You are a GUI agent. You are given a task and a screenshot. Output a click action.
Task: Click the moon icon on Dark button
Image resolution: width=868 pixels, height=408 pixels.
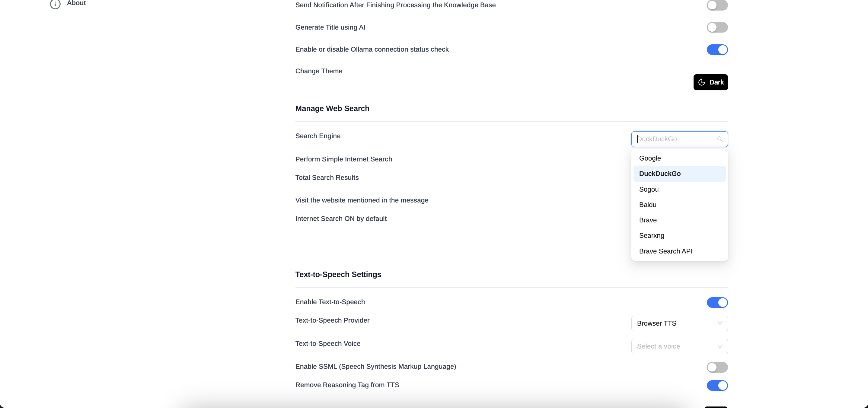pos(701,82)
